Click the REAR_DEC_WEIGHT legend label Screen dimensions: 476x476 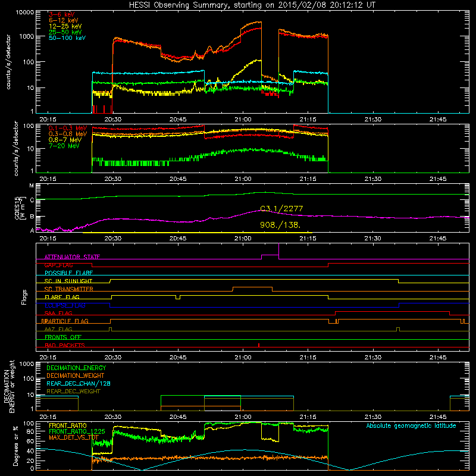pos(73,392)
